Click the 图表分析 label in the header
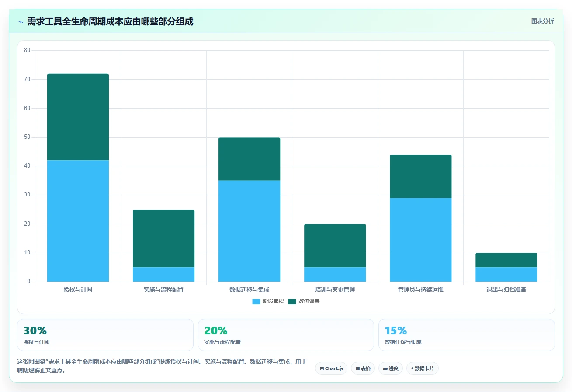 click(x=542, y=21)
